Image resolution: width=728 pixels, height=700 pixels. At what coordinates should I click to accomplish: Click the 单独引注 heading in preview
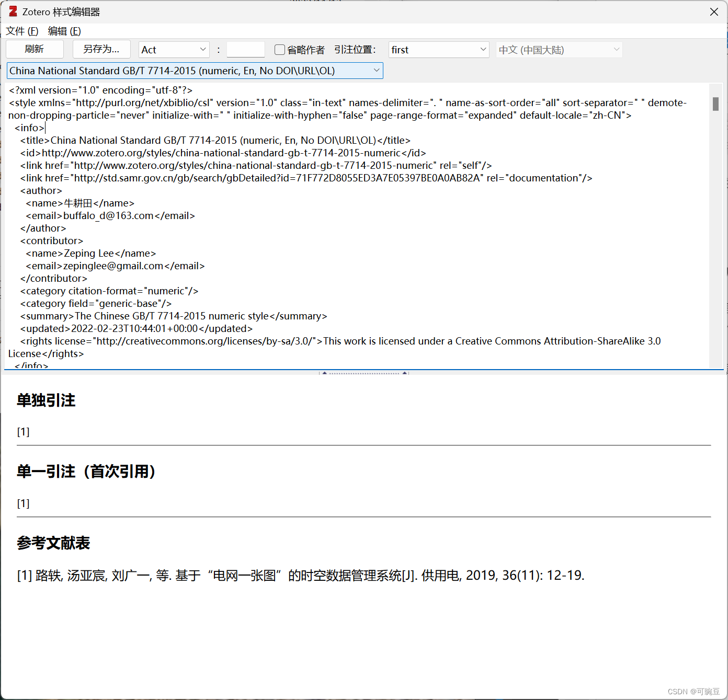click(x=46, y=400)
